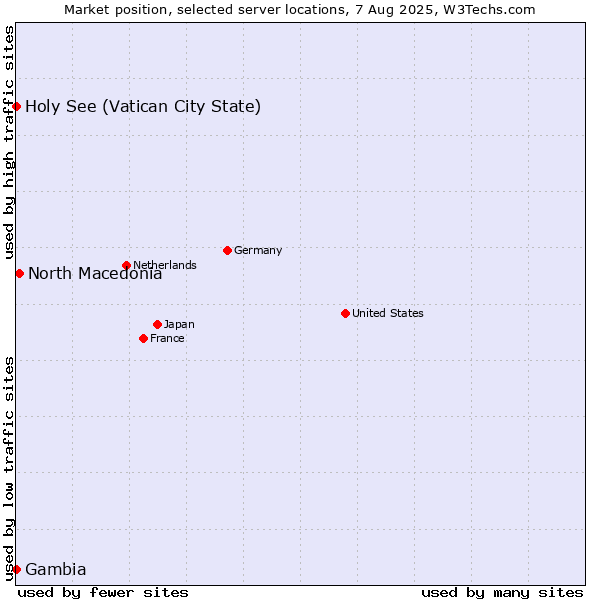Click the 'used by many sites' axis label

pos(502,593)
